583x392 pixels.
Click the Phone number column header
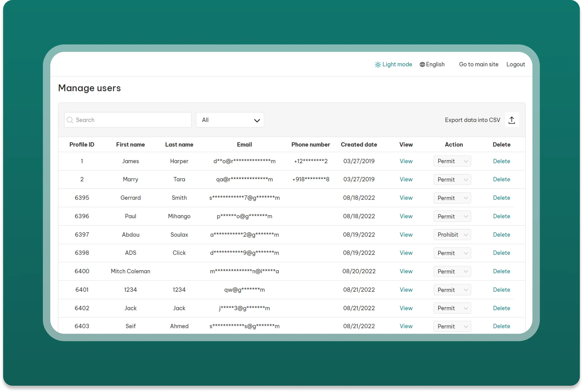click(x=311, y=145)
